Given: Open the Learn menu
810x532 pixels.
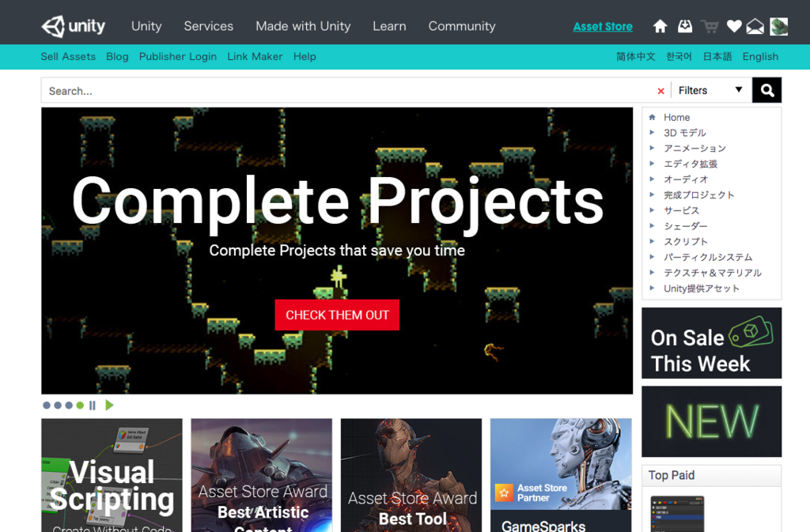Looking at the screenshot, I should [x=389, y=26].
